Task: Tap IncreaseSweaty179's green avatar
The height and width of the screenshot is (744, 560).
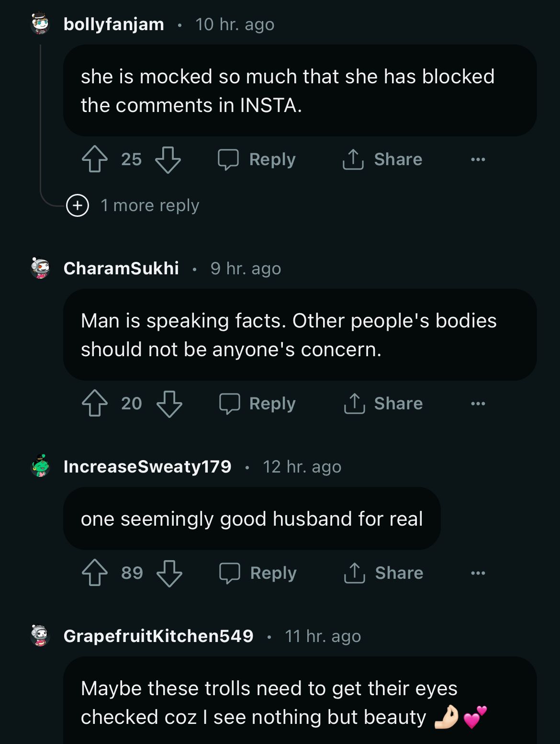Action: click(x=40, y=466)
